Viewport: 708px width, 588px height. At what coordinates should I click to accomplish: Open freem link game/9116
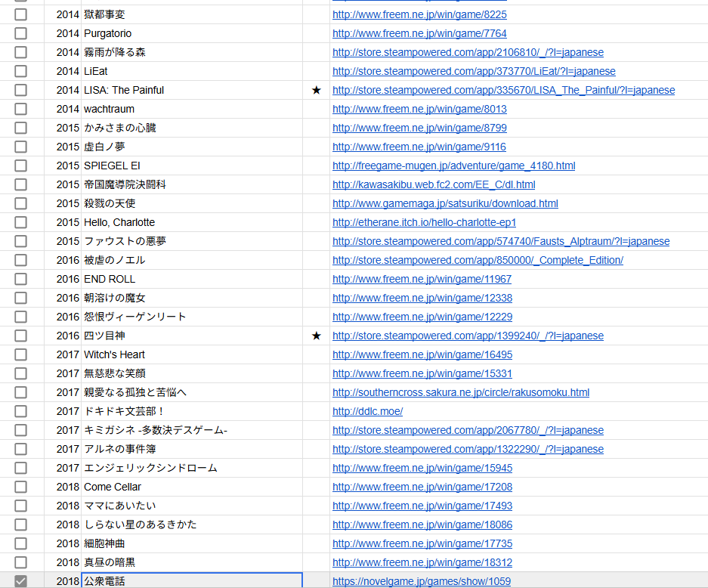[x=419, y=147]
